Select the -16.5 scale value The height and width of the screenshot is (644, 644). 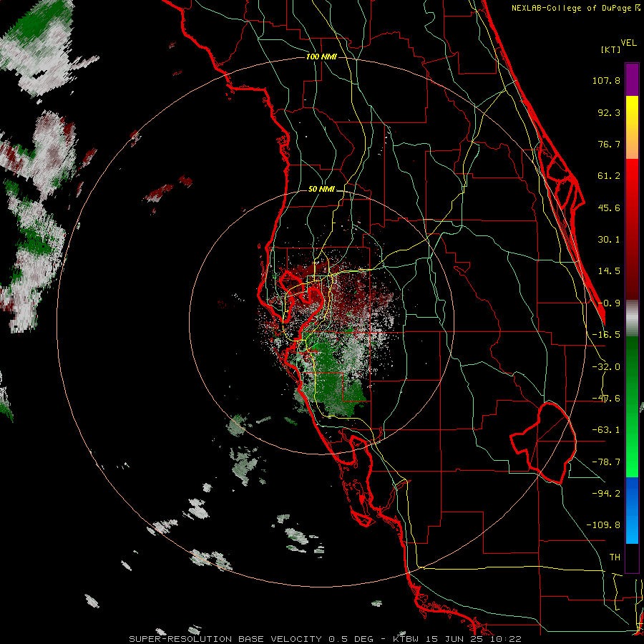(x=606, y=335)
